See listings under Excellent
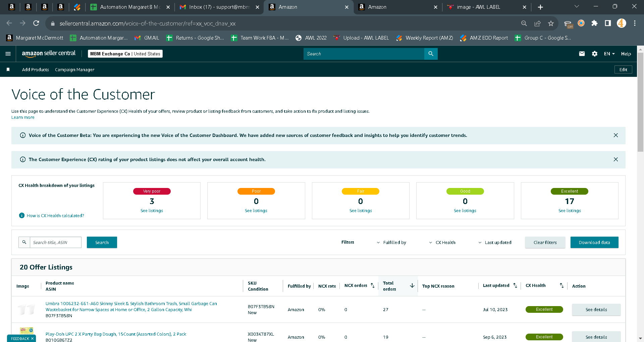This screenshot has width=644, height=342. pyautogui.click(x=570, y=211)
